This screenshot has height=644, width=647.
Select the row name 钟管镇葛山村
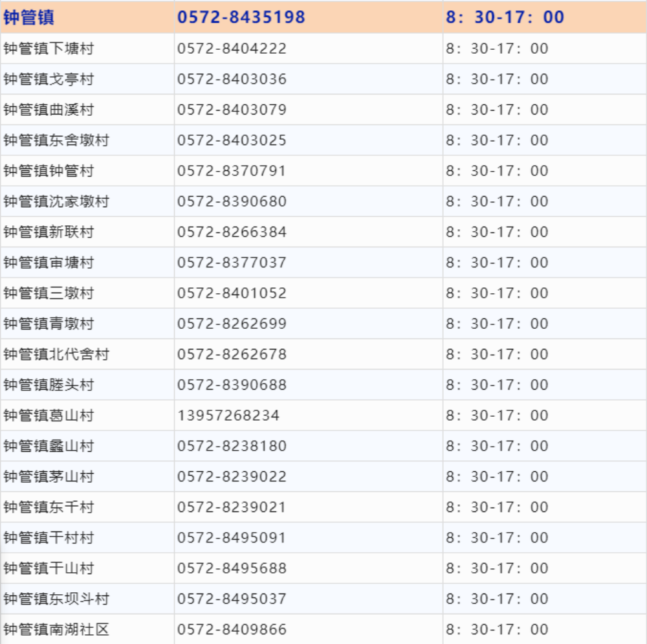tap(49, 416)
